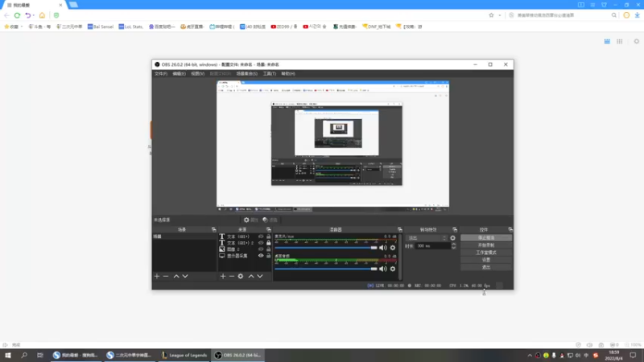The height and width of the screenshot is (362, 644).
Task: Toggle lock on text (GDI+) 2 source
Action: 269,243
